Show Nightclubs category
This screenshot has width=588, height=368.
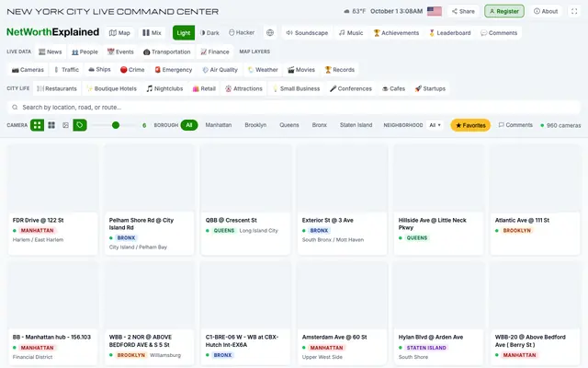[164, 88]
